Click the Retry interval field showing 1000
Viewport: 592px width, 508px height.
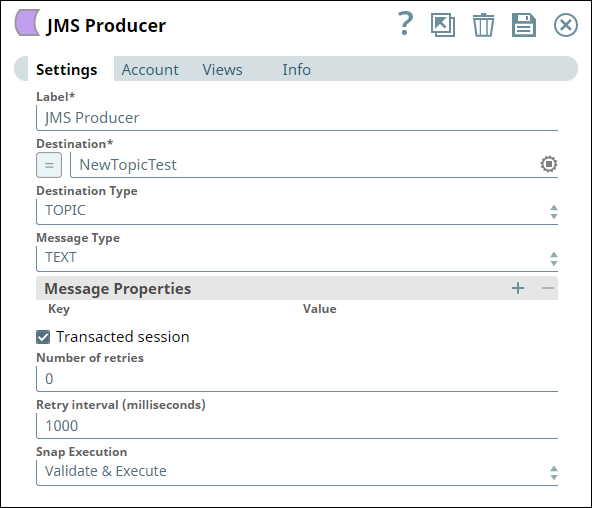pos(297,426)
